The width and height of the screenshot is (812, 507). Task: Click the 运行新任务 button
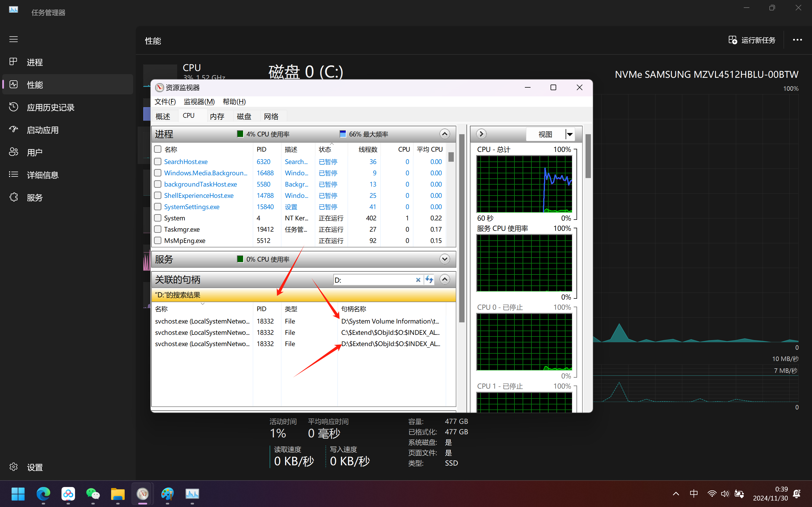tap(752, 40)
